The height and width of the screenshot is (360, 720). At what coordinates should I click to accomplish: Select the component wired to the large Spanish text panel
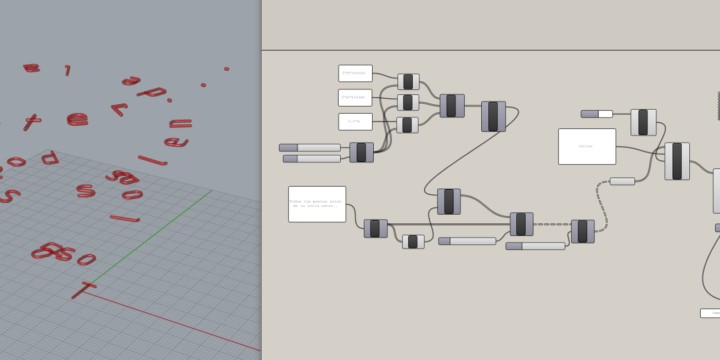(376, 228)
